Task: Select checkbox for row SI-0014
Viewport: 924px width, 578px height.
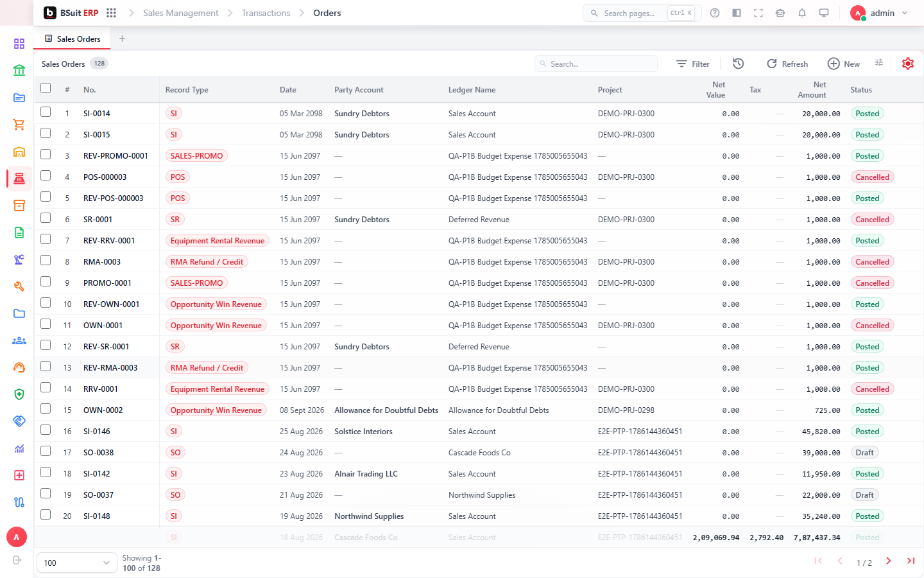Action: 46,112
